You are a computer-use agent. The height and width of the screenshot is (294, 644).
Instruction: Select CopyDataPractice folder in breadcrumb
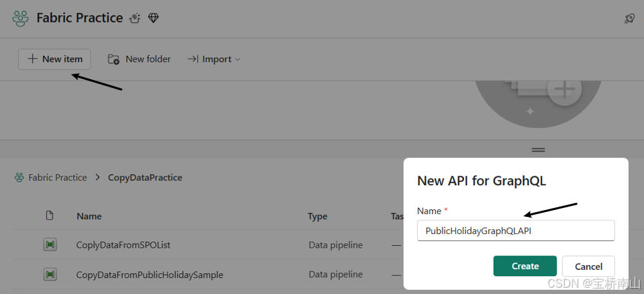click(145, 178)
